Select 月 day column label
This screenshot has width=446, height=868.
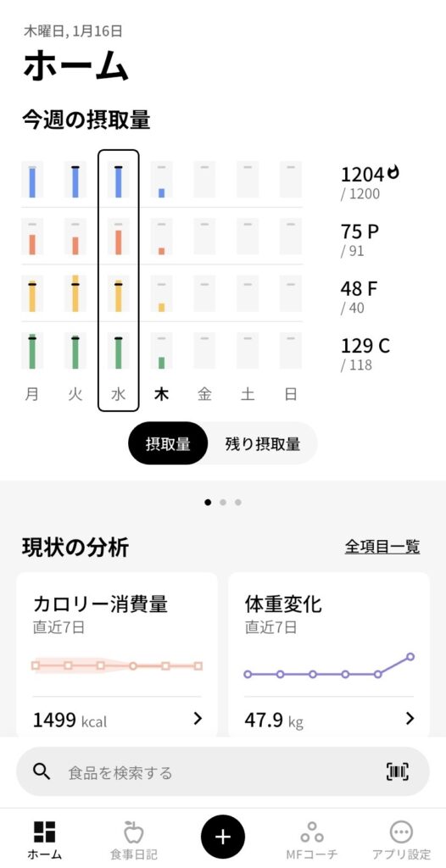(32, 394)
